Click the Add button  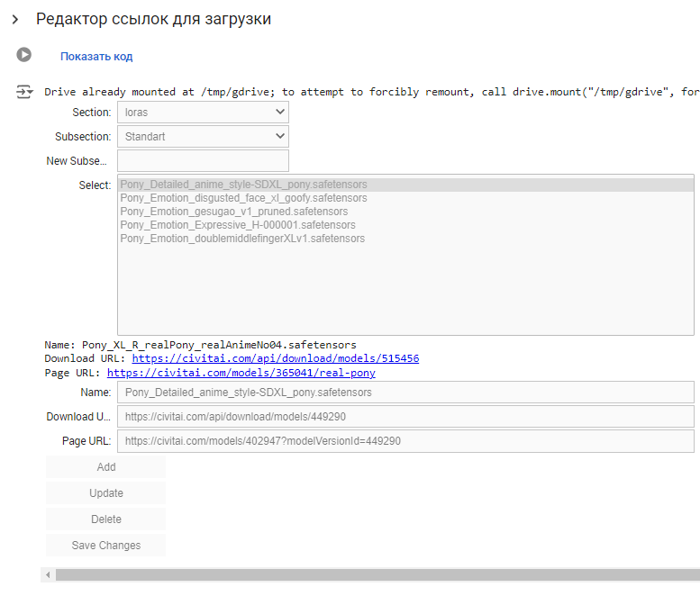click(x=105, y=467)
